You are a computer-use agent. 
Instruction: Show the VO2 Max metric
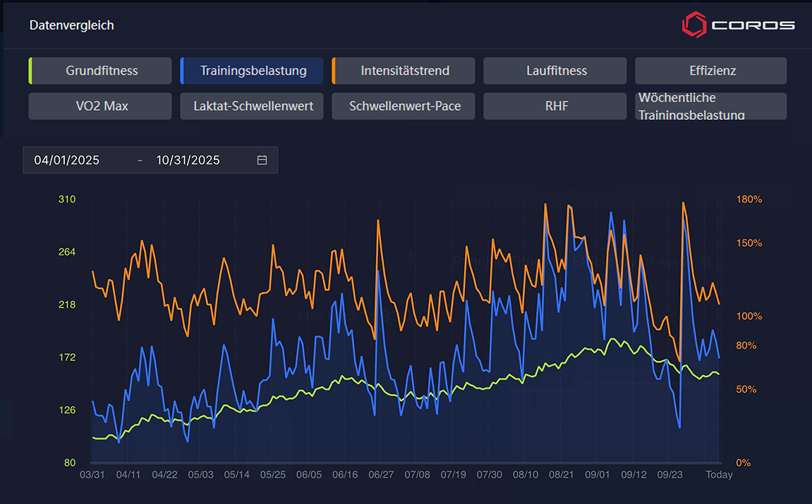[101, 106]
